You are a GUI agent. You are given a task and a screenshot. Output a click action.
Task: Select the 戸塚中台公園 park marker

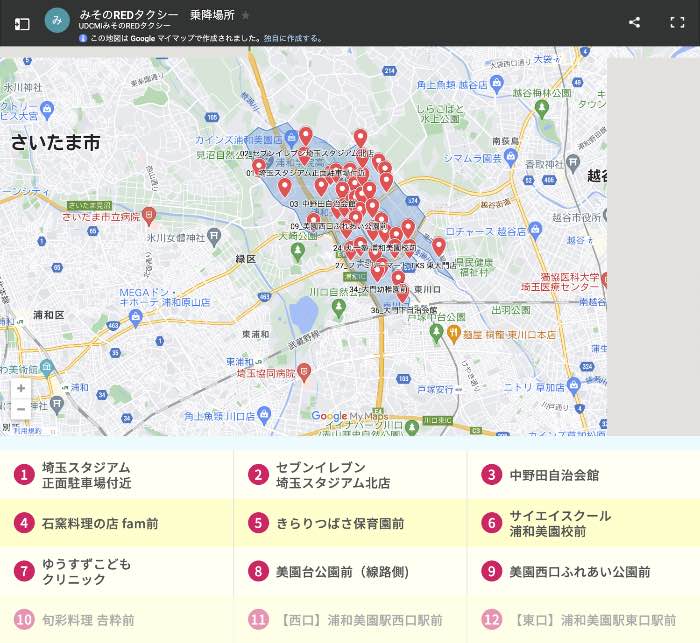pos(436,333)
